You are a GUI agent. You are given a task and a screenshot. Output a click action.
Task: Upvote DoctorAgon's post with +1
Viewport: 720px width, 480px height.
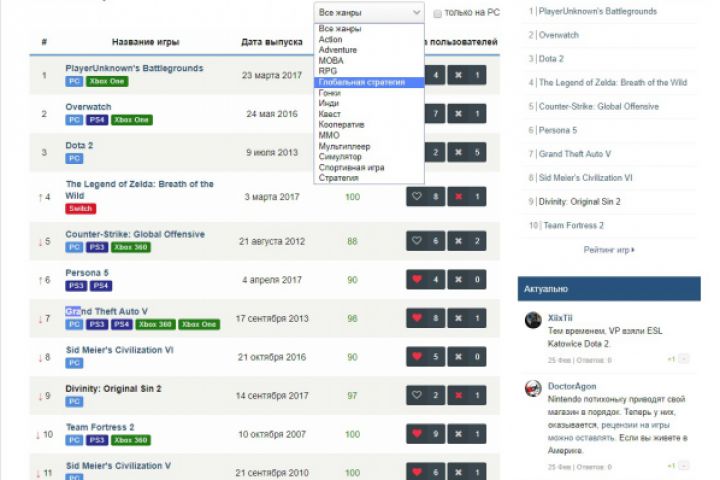coord(671,466)
